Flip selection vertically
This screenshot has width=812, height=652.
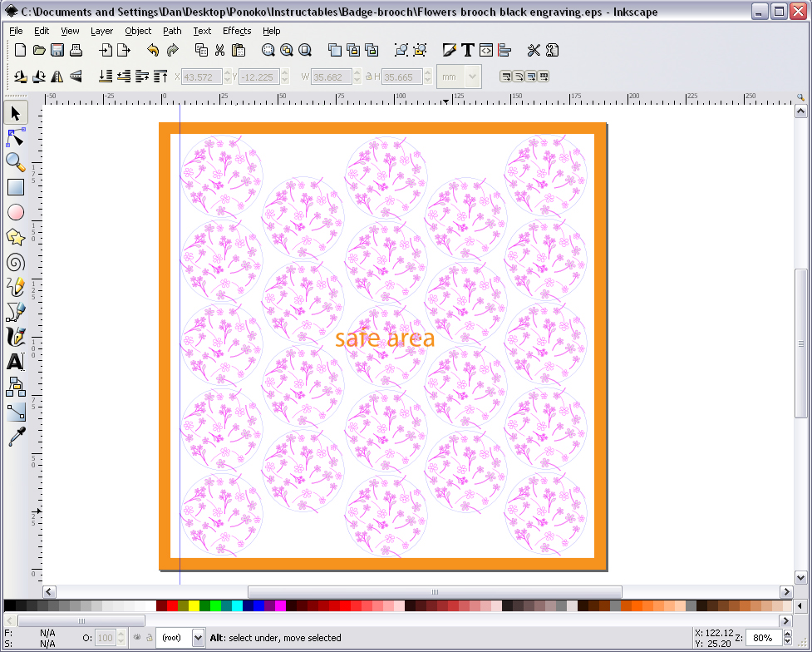coord(76,77)
